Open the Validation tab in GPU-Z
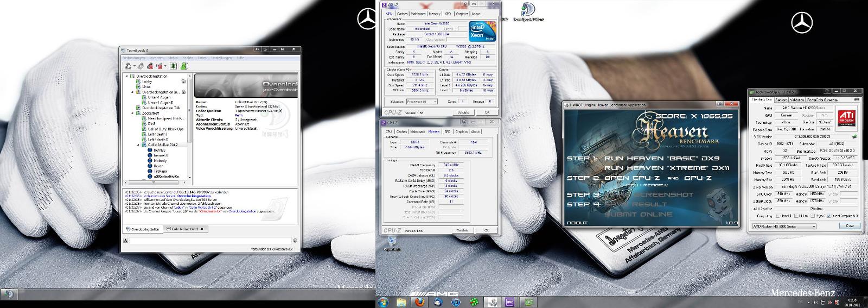Viewport: 868px width, 308px height. [797, 99]
